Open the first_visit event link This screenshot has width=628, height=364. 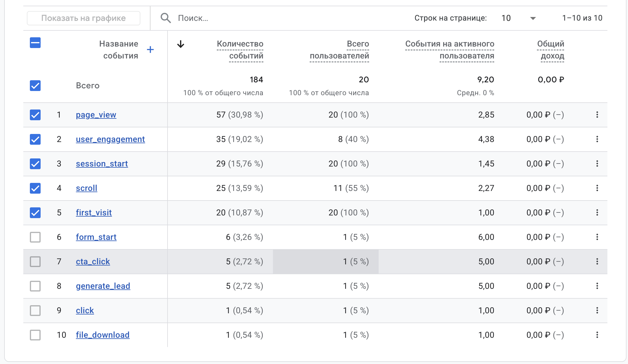(x=94, y=213)
